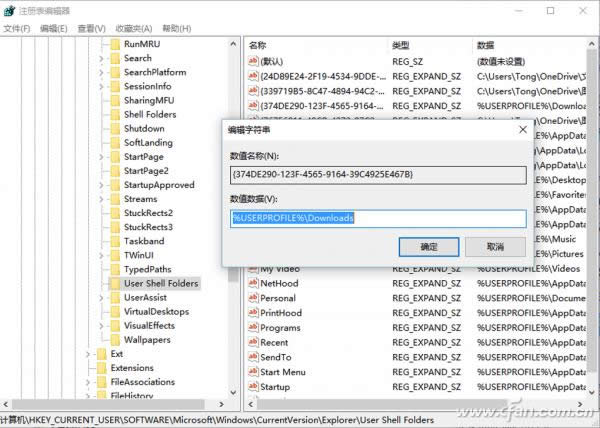Select the Startup value's string icon
600x428 pixels.
tap(252, 386)
